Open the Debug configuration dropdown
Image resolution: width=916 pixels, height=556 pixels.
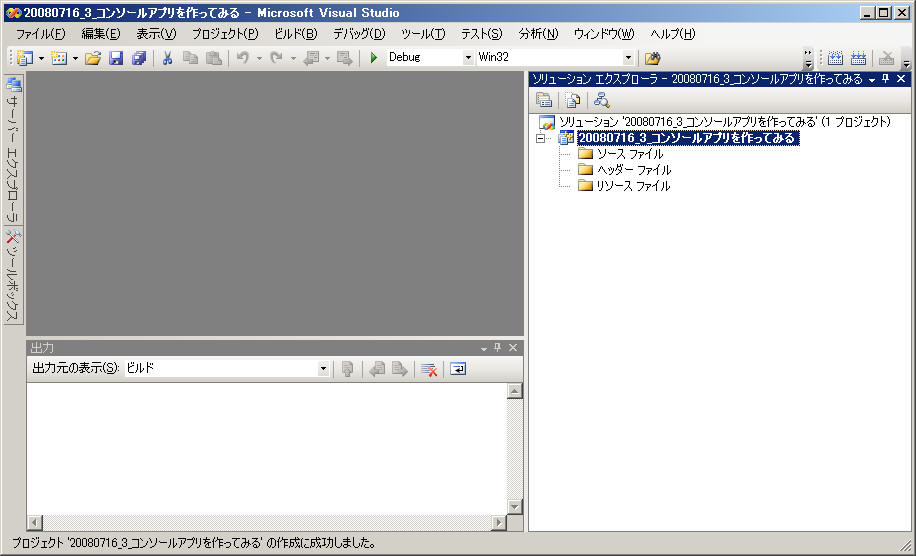point(468,58)
